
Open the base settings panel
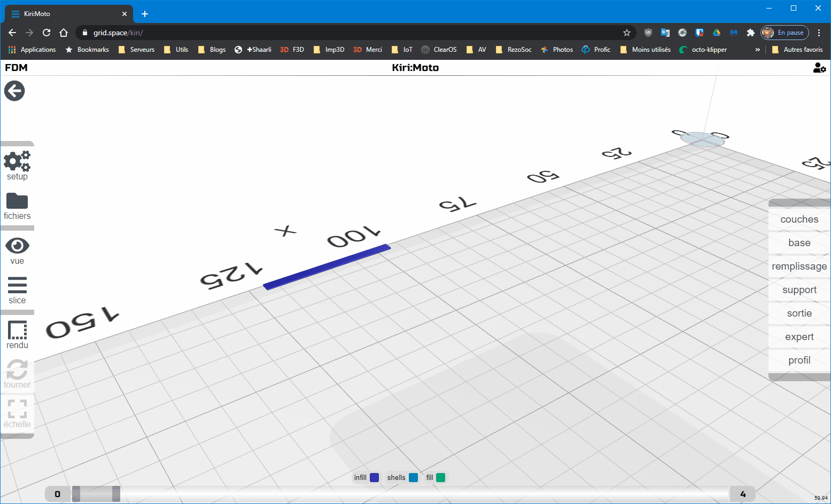[x=799, y=243]
